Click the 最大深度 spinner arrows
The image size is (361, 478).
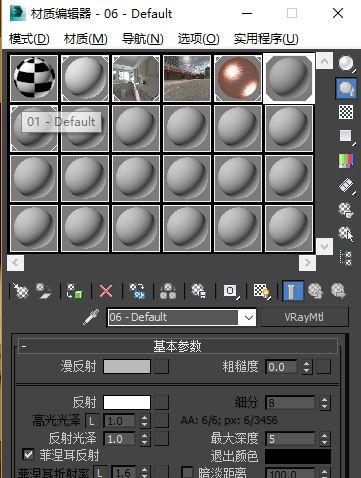(x=325, y=438)
